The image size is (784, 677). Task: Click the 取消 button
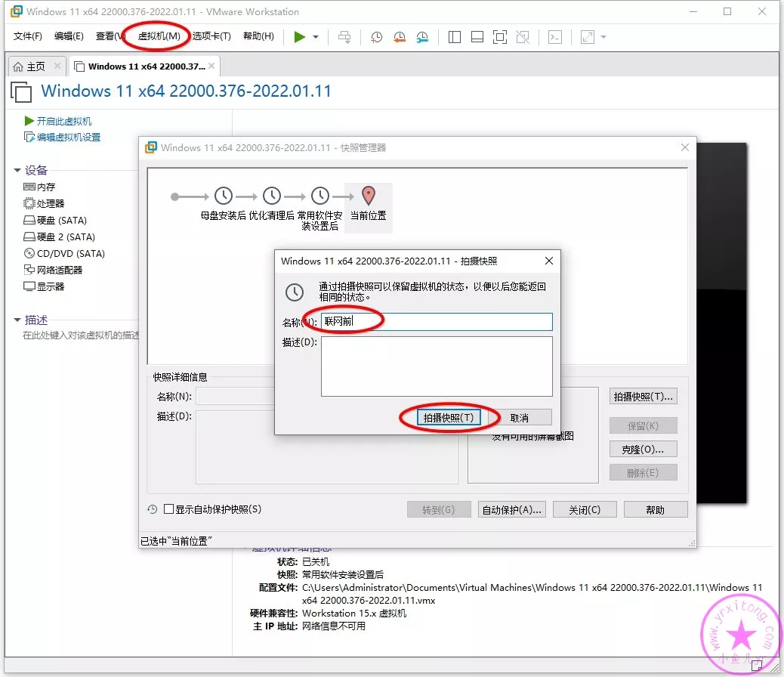[519, 417]
